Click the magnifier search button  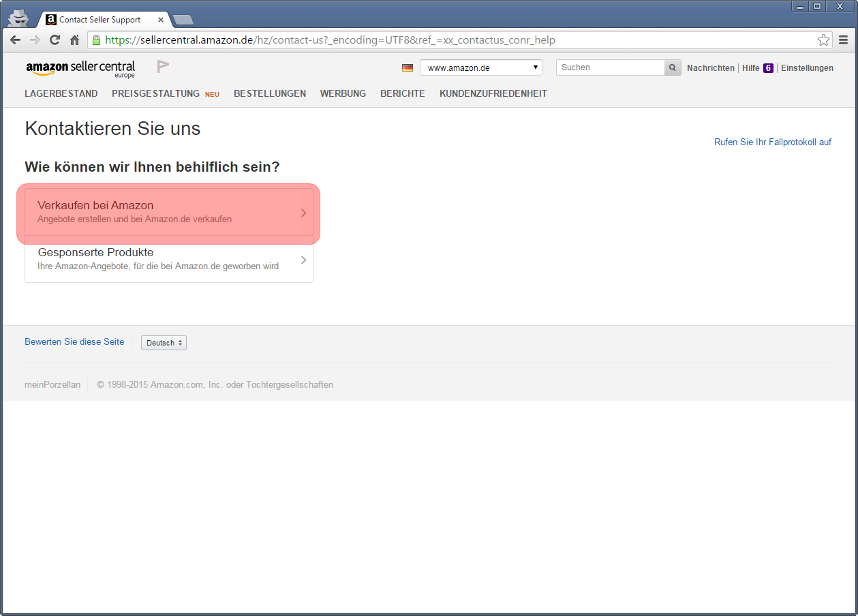coord(673,67)
